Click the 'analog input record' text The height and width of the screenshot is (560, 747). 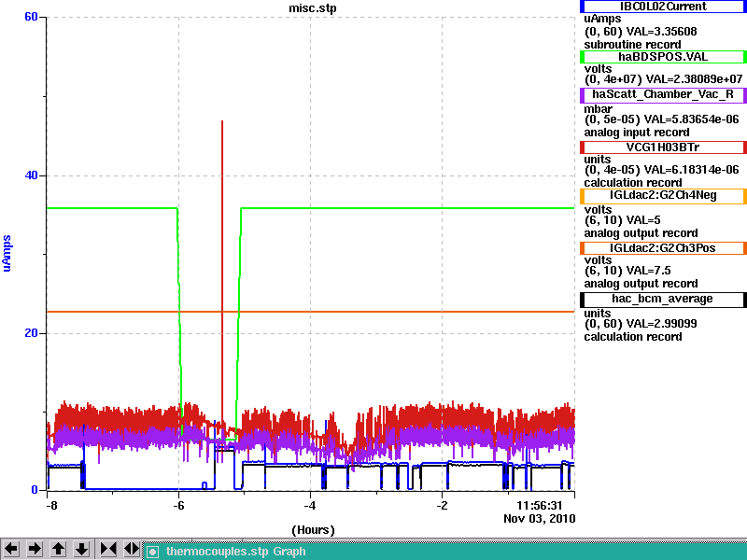click(x=637, y=133)
